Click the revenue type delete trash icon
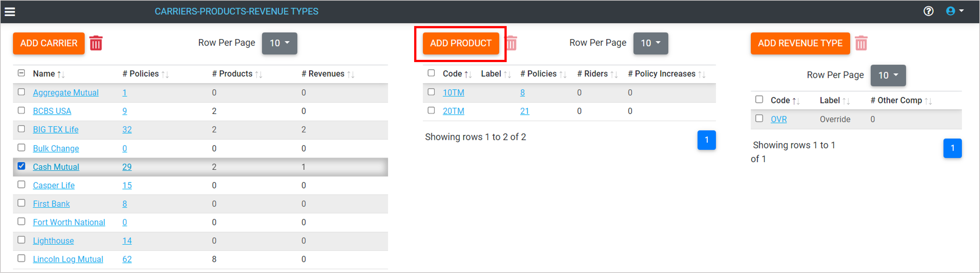The width and height of the screenshot is (980, 273). (861, 43)
